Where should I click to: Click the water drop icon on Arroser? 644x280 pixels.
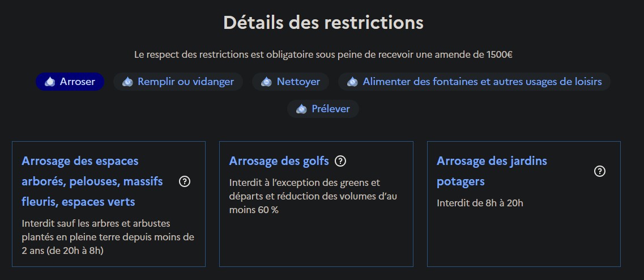(x=50, y=82)
